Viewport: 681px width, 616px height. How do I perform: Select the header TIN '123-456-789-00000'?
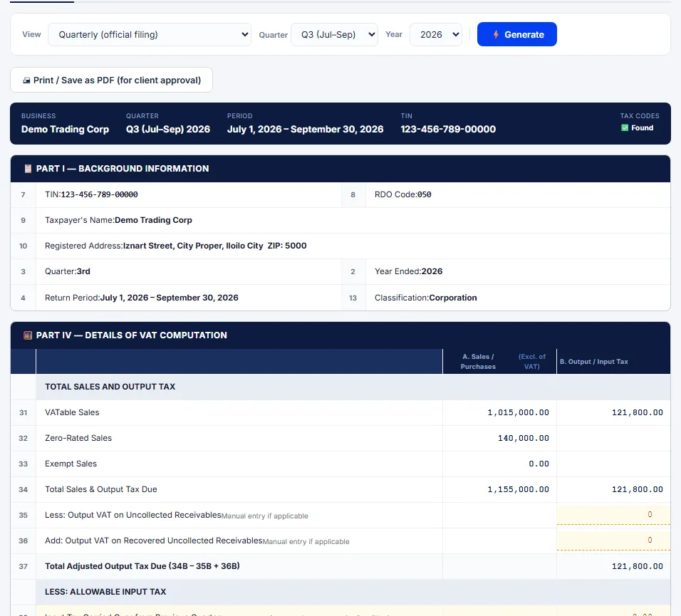click(x=448, y=130)
